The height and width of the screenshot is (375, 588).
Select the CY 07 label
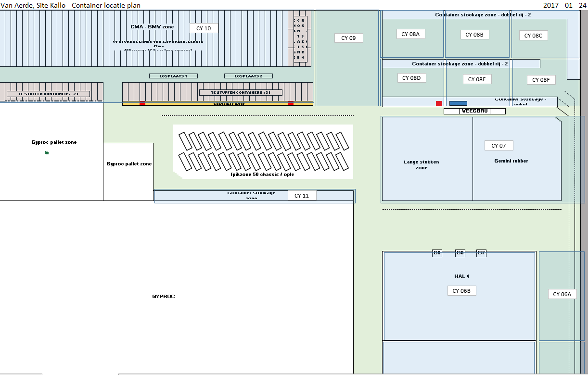click(499, 146)
